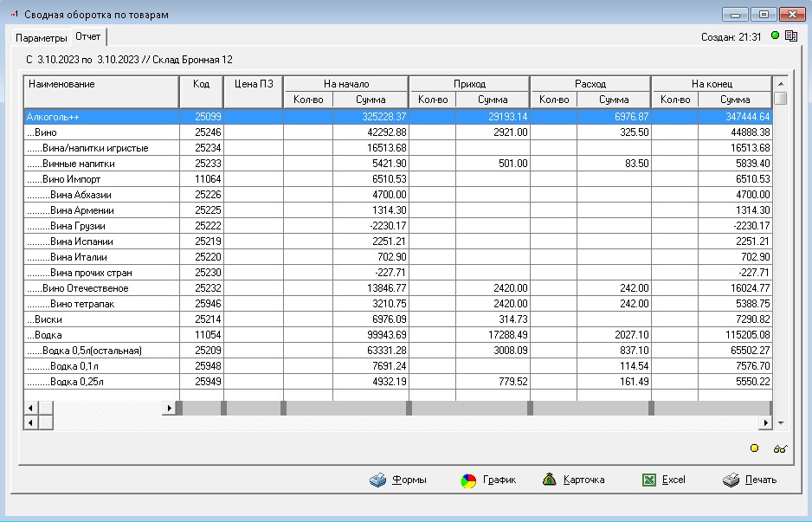Click the Код column header

201,84
